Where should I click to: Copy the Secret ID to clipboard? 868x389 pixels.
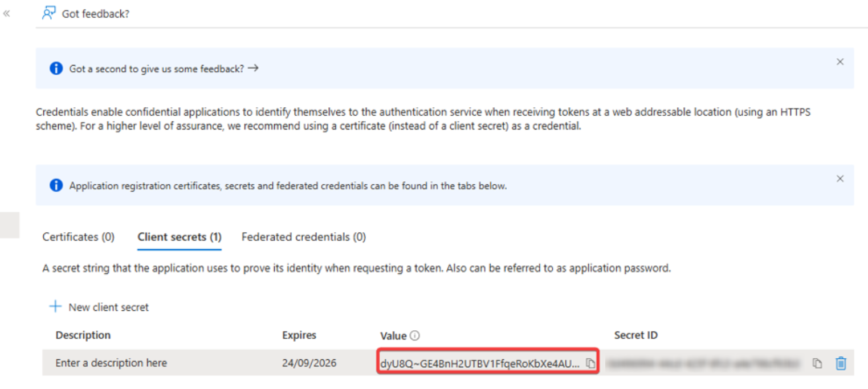pos(817,363)
